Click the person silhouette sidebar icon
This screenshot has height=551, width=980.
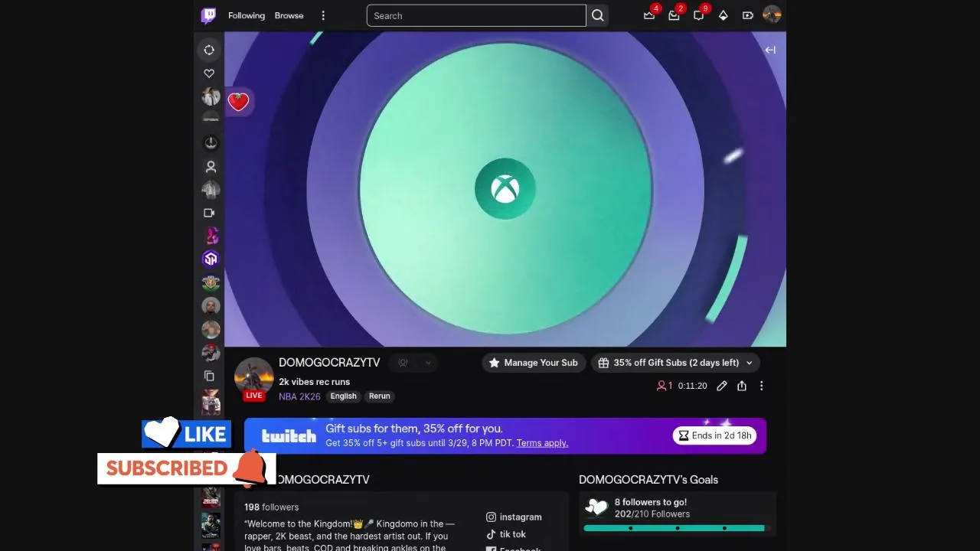pos(211,167)
